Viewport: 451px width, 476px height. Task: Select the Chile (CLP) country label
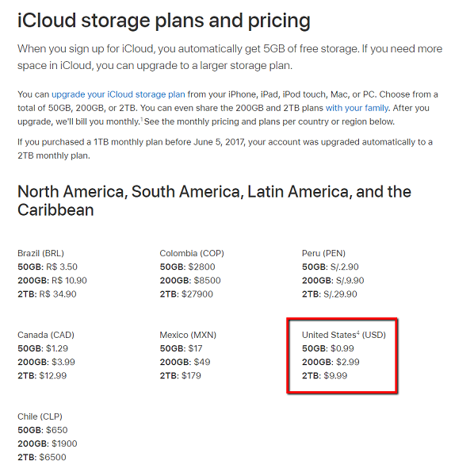point(40,416)
